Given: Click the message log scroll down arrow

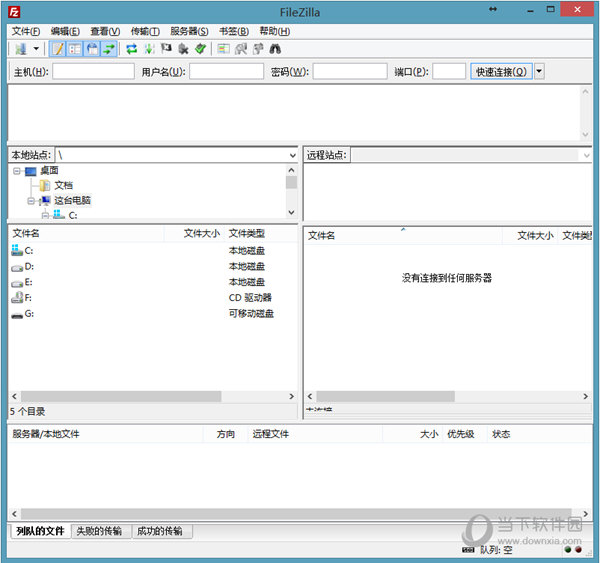Looking at the screenshot, I should (x=585, y=134).
